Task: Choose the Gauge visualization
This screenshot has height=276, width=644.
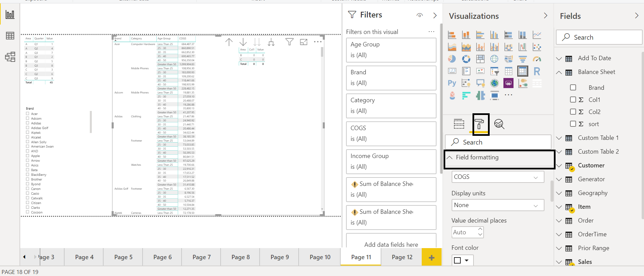Action: point(537,59)
